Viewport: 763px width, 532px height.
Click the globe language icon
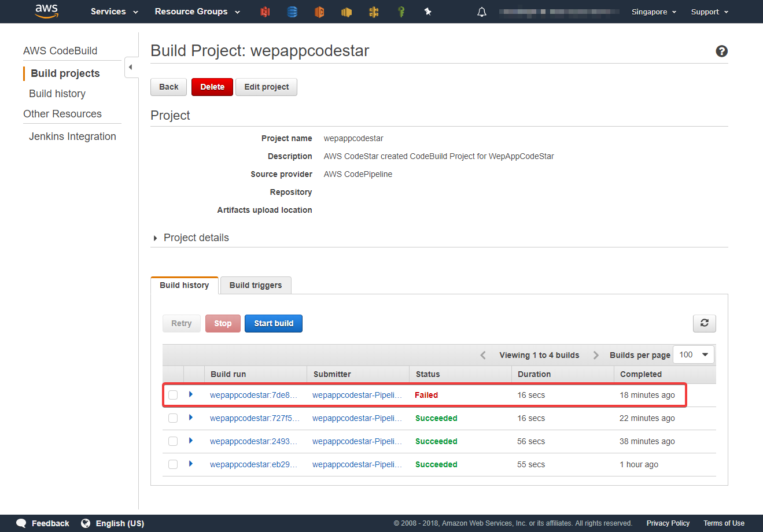pyautogui.click(x=86, y=523)
